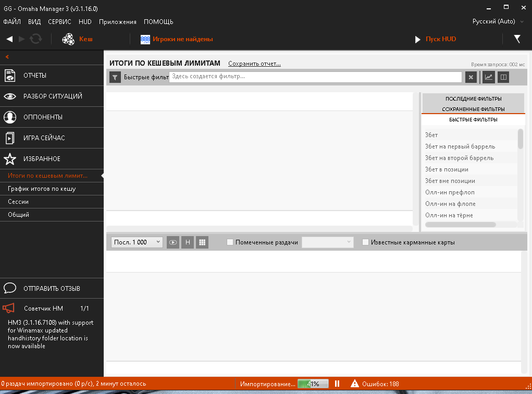The image size is (532, 394).
Task: Click the megaphone Советчик HM icon
Action: [8, 308]
